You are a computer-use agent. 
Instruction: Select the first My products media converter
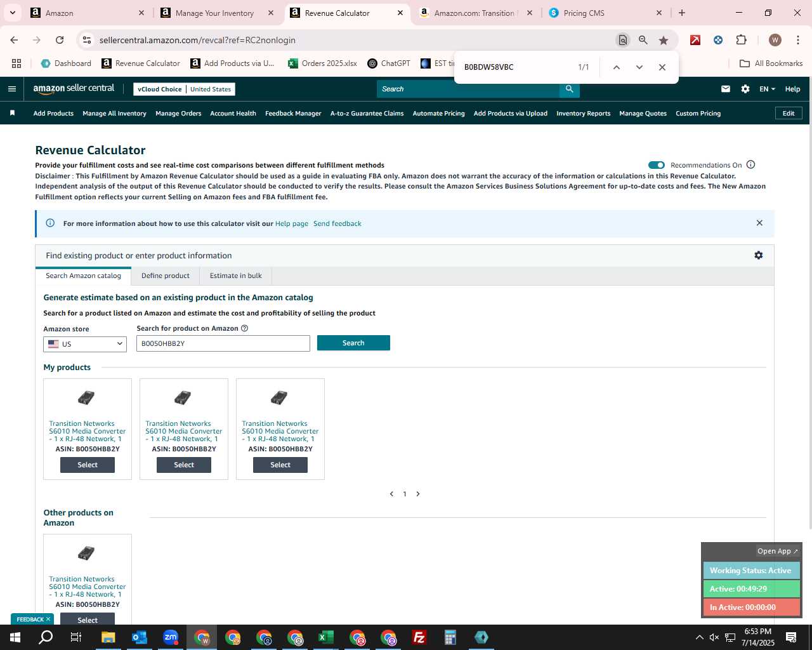tap(88, 465)
